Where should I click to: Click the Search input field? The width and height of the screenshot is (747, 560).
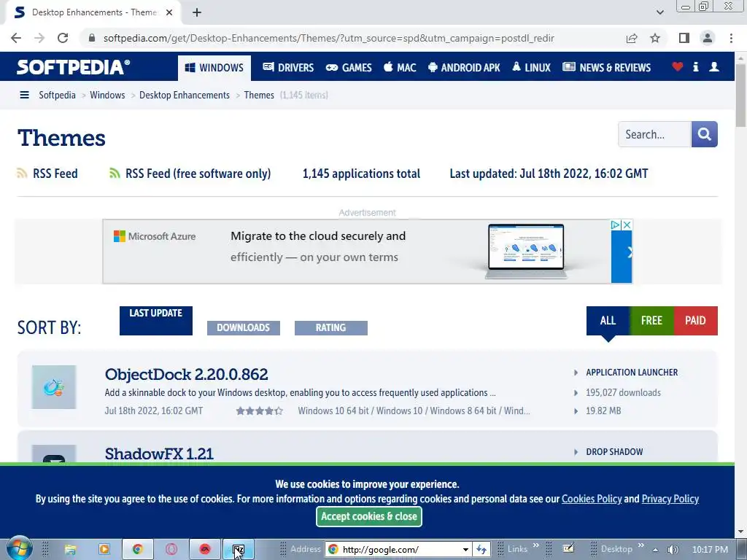click(654, 134)
